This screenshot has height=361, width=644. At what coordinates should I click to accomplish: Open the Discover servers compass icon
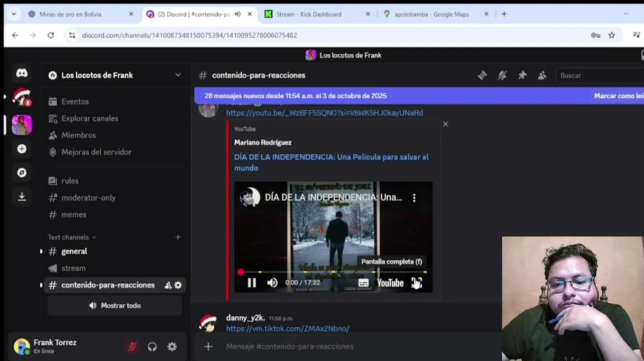click(22, 172)
